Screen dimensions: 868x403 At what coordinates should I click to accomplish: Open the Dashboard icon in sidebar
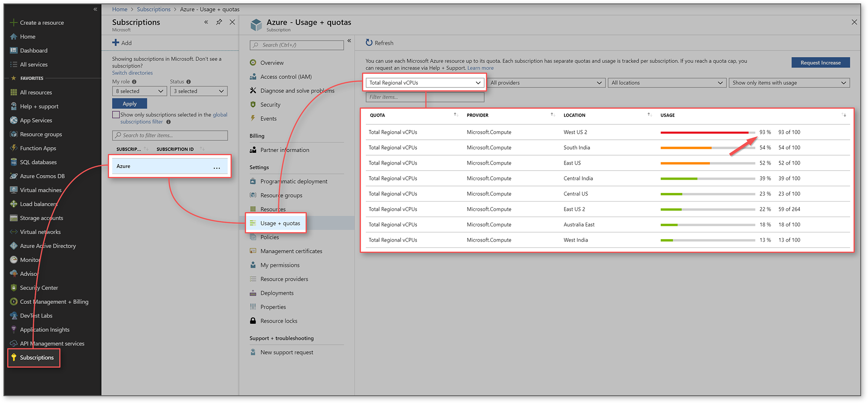tap(14, 50)
